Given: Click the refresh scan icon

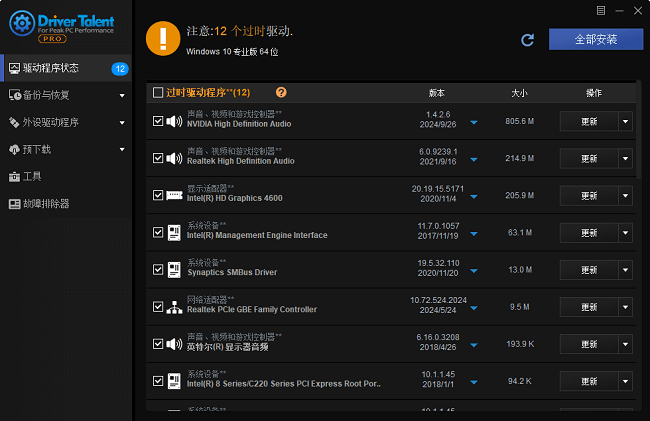Looking at the screenshot, I should [x=527, y=40].
